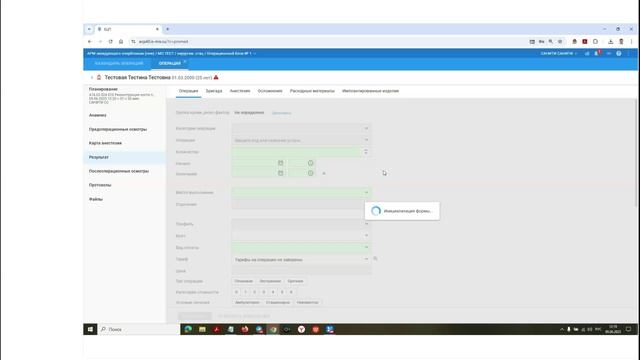Select complexity category 0
640x360 pixels.
coord(236,292)
